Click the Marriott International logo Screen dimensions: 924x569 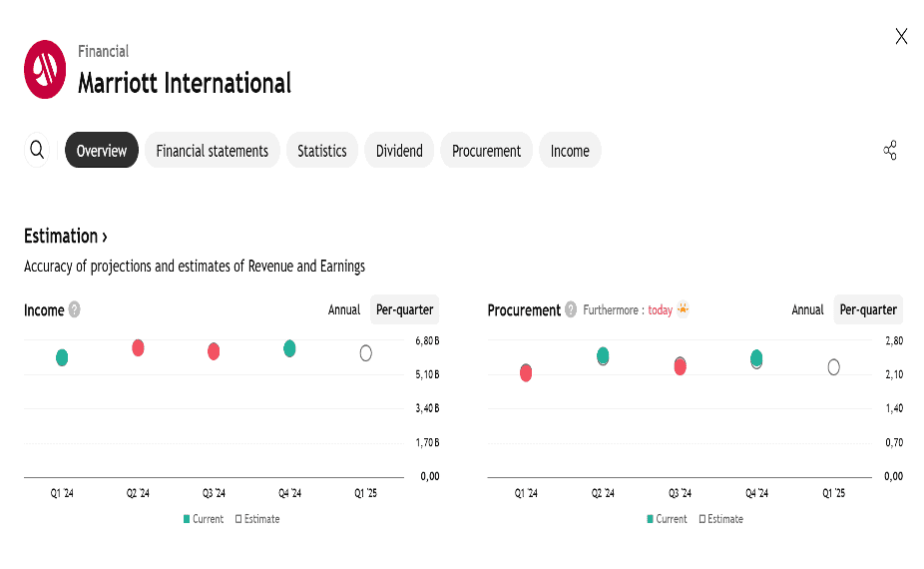[x=45, y=69]
